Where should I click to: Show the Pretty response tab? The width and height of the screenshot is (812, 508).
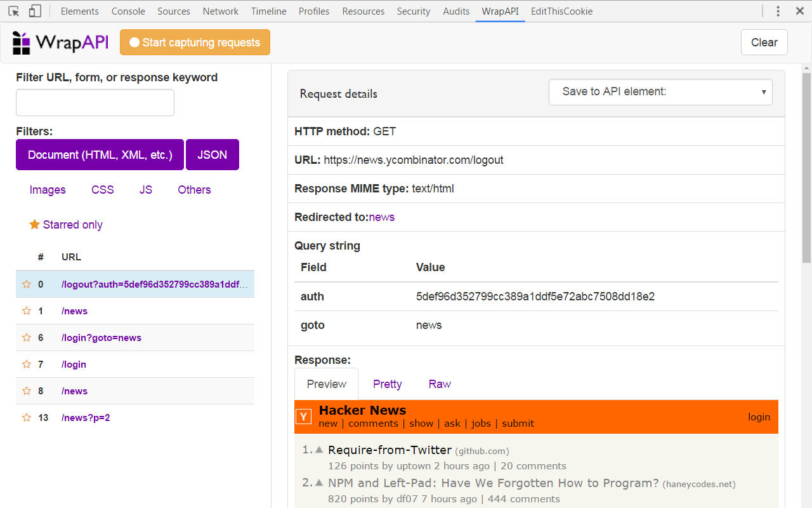[388, 384]
